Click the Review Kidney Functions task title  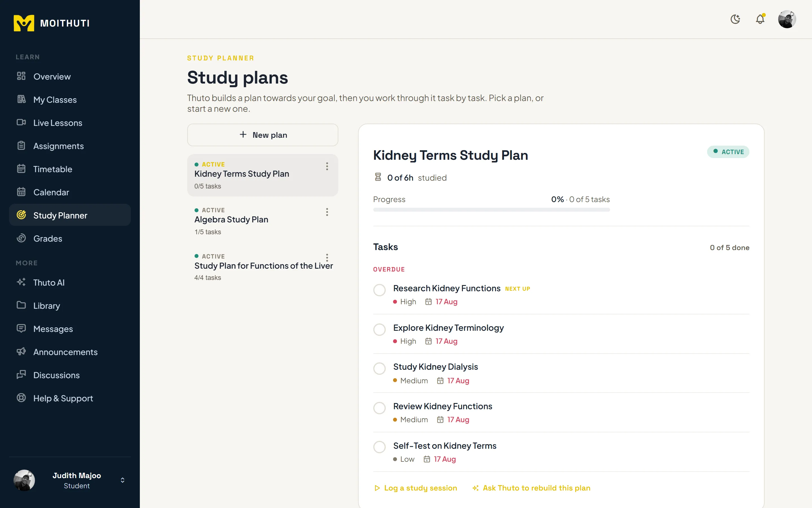[x=443, y=406]
